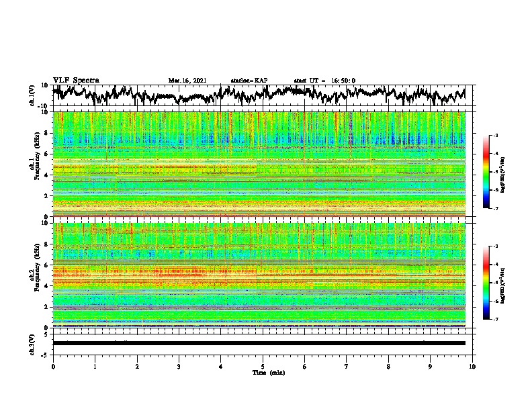Click the "8" tick on ch.1 frequency axis
This screenshot has width=532, height=411.
(x=46, y=133)
